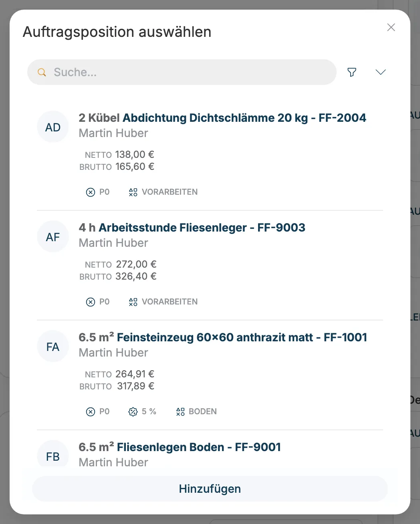Image resolution: width=420 pixels, height=524 pixels.
Task: Open Arbeitsstunde Fliesenleger FF-9003 item
Action: pos(192,228)
